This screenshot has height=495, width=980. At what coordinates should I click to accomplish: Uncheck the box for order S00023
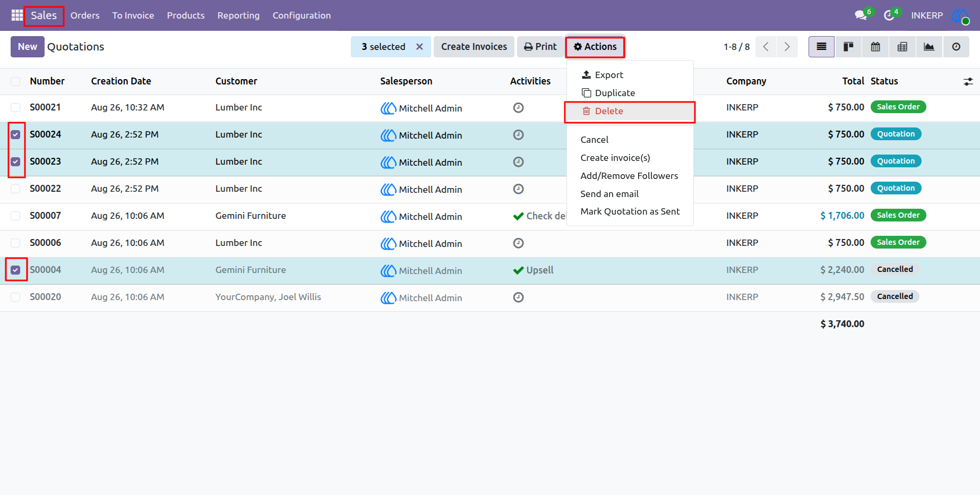(x=15, y=162)
